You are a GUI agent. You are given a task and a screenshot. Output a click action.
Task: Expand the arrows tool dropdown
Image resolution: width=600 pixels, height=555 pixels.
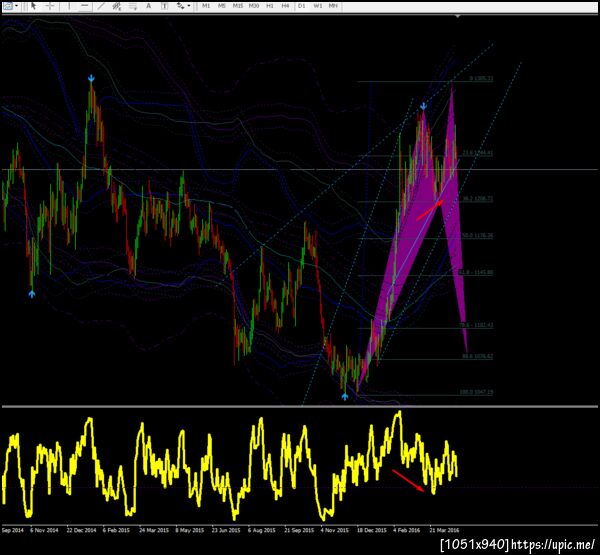point(189,6)
